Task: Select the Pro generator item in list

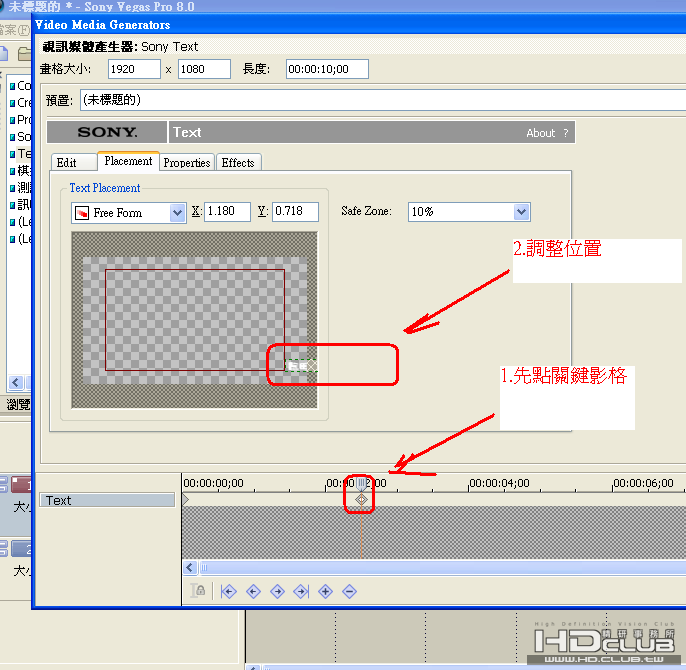Action: click(x=21, y=120)
